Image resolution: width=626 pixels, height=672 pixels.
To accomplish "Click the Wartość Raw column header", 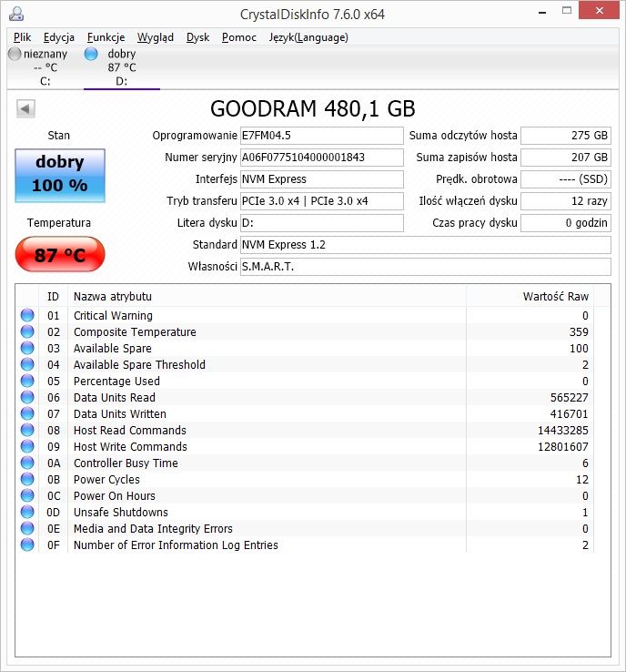I will (530, 296).
